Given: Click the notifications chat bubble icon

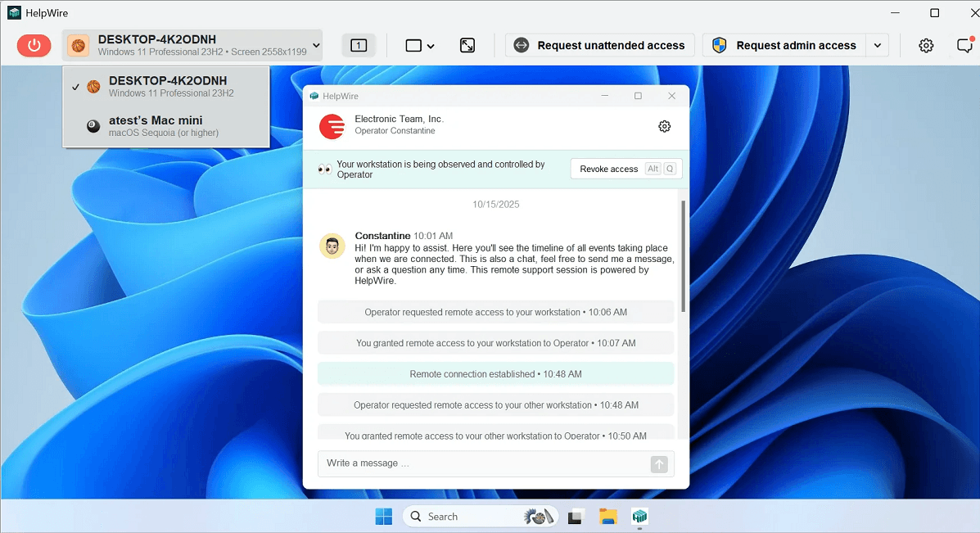Looking at the screenshot, I should click(965, 45).
